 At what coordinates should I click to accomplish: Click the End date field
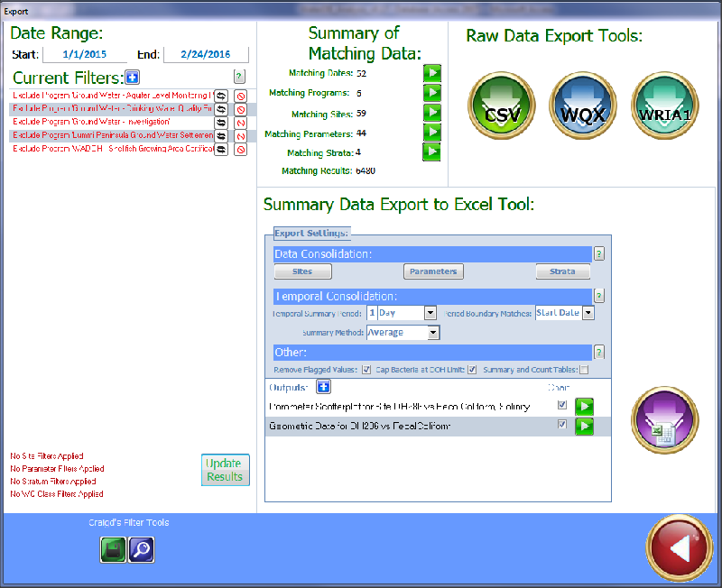(206, 54)
